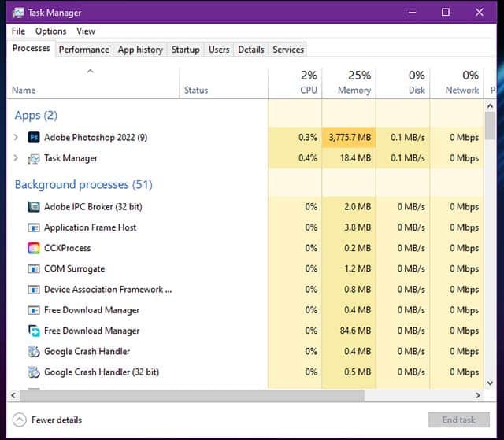Select the Adobe IPC Broker (32 bit) row

click(245, 207)
